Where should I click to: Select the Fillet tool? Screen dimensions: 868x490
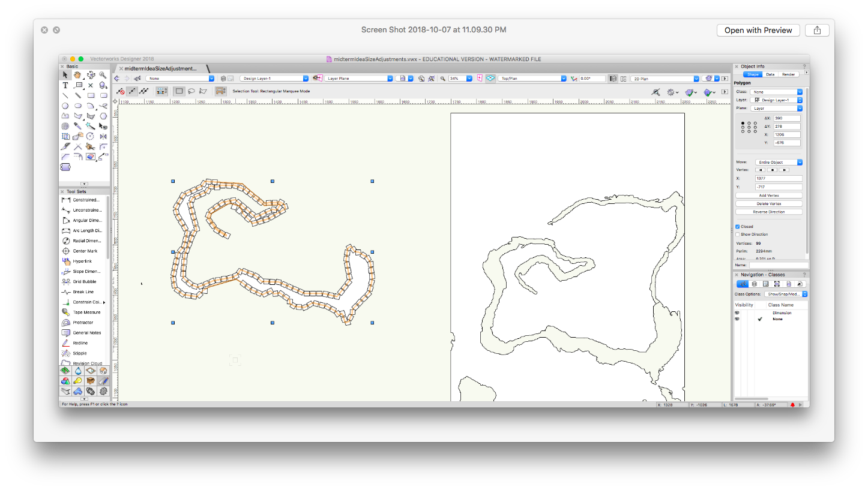[103, 147]
